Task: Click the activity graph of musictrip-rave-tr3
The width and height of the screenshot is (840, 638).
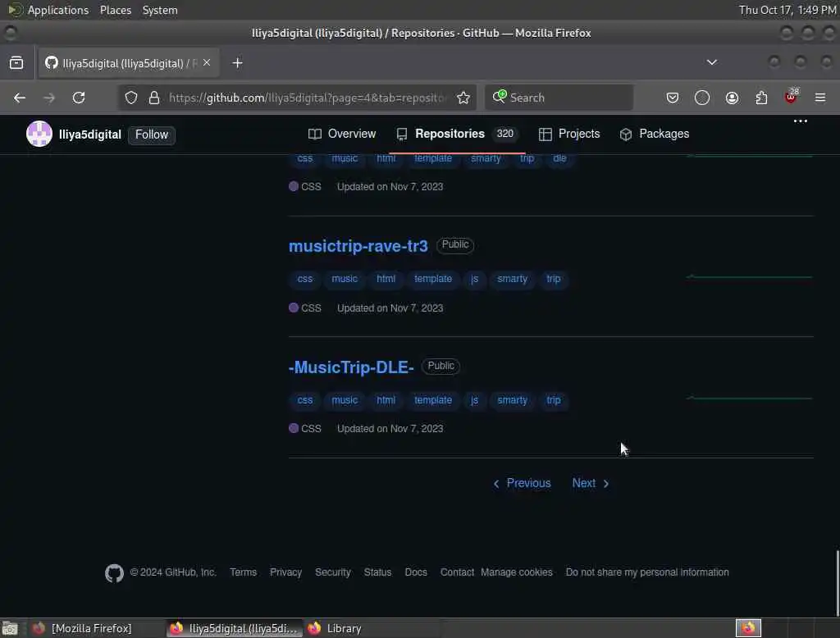Action: (x=750, y=277)
